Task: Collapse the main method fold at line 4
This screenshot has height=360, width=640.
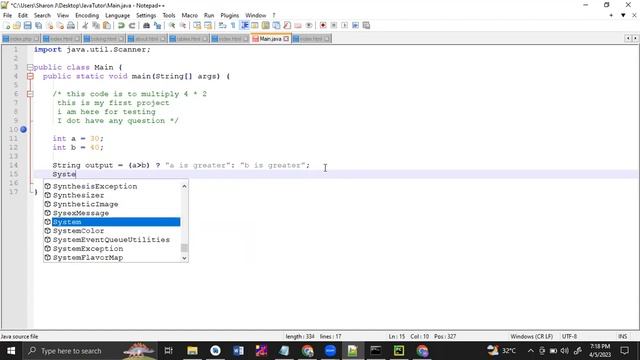Action: click(x=30, y=76)
